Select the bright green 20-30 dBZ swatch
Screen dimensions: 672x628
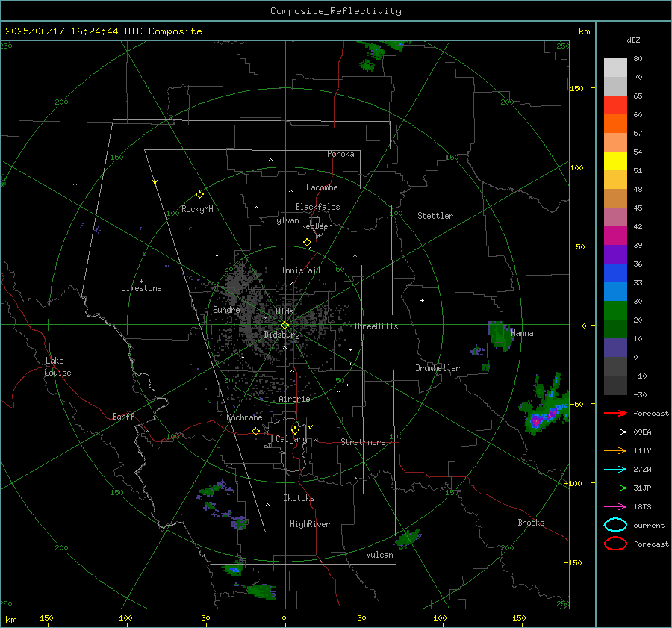click(615, 311)
